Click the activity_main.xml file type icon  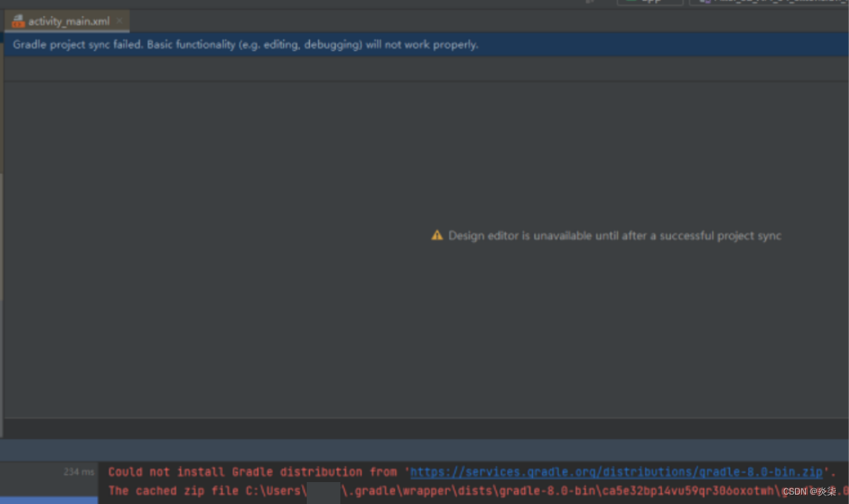coord(17,20)
